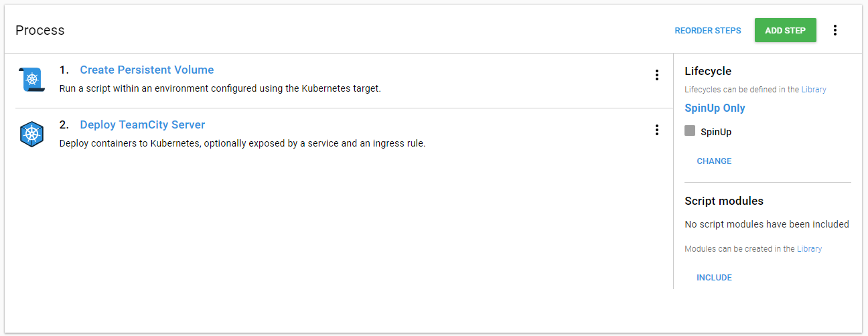
Task: Open the Process overflow menu beside Add Step
Action: (835, 30)
